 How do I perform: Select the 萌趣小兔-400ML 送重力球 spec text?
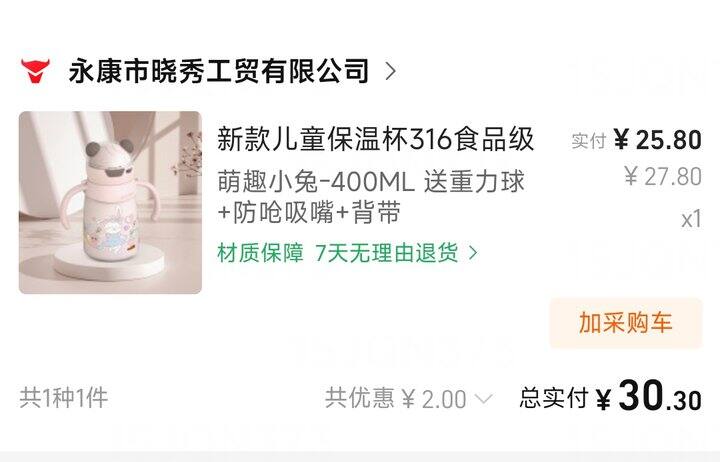(x=371, y=181)
